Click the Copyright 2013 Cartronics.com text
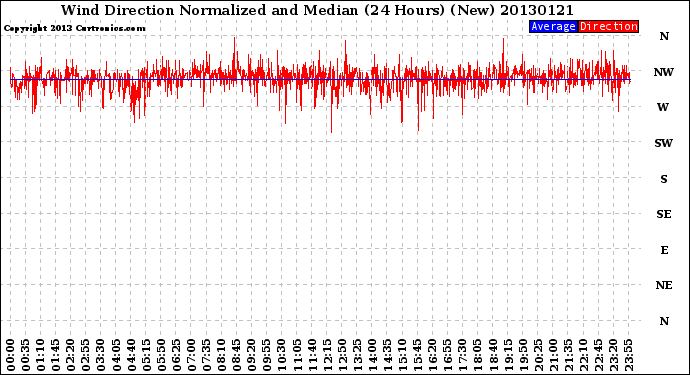 point(74,29)
